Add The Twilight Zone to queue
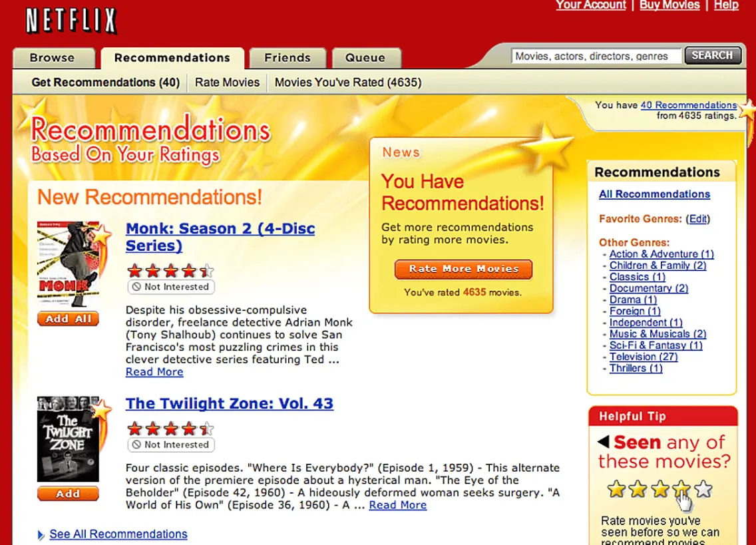 68,494
